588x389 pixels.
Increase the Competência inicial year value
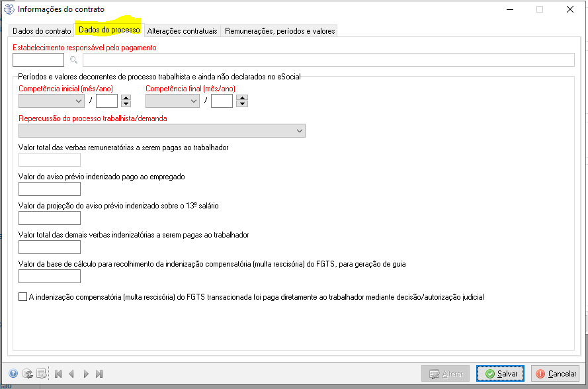[126, 98]
